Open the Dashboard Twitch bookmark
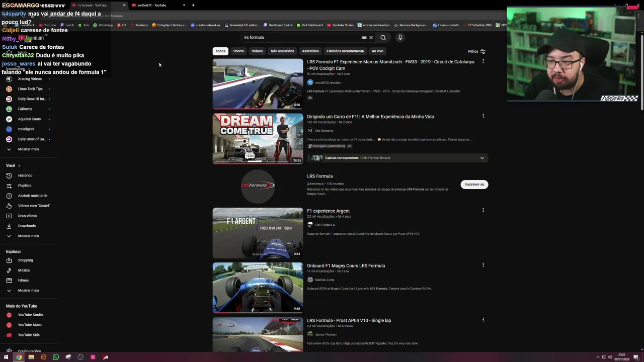The width and height of the screenshot is (644, 362). [278, 25]
